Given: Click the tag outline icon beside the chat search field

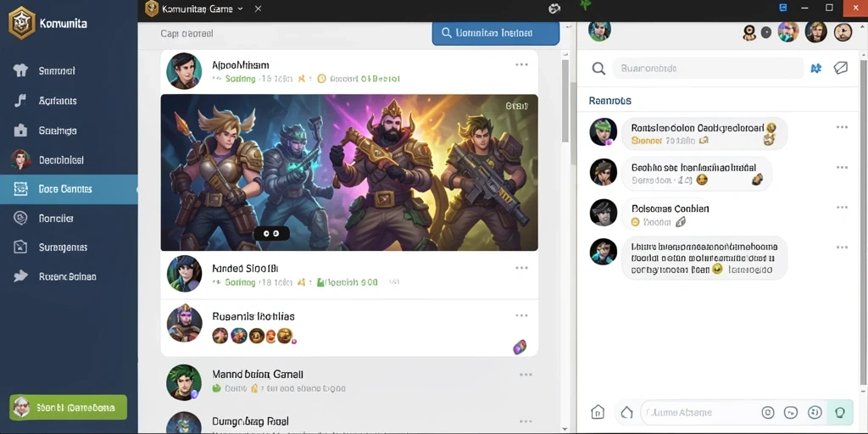Looking at the screenshot, I should [840, 68].
